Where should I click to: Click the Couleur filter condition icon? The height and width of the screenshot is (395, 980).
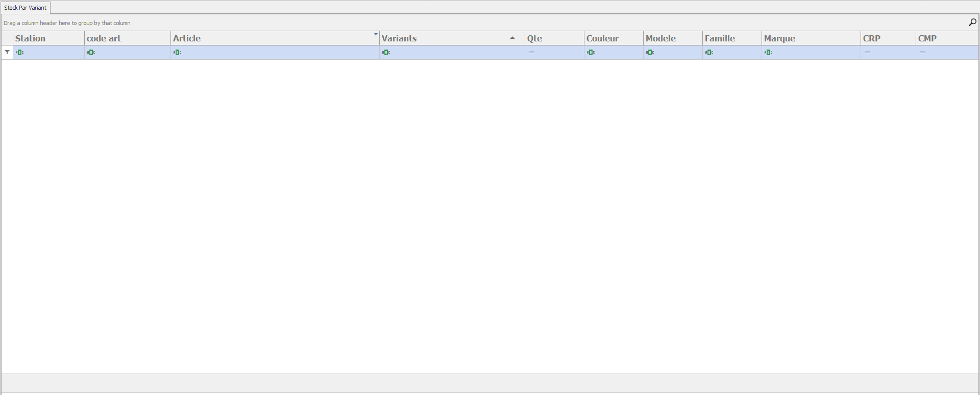click(591, 52)
